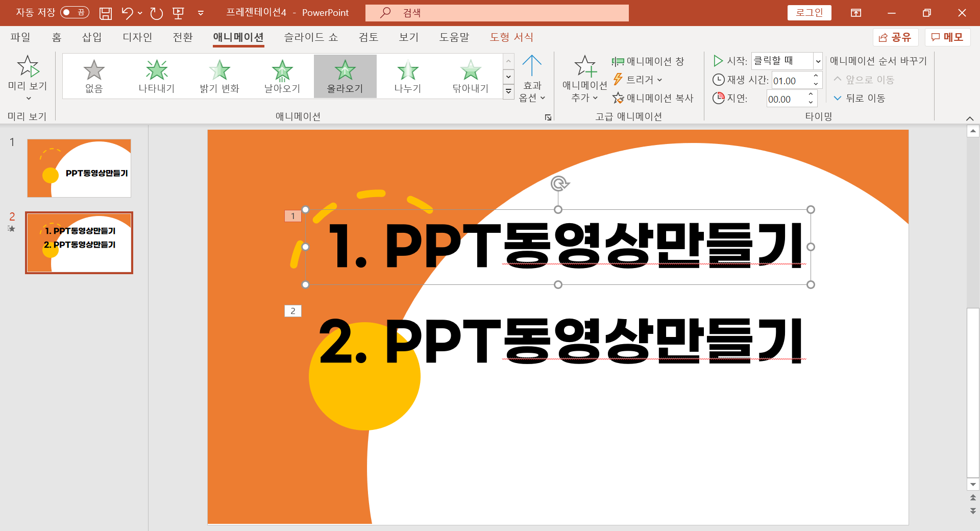Start slideshow from beginning icon in title bar
Image resolution: width=980 pixels, height=531 pixels.
178,13
